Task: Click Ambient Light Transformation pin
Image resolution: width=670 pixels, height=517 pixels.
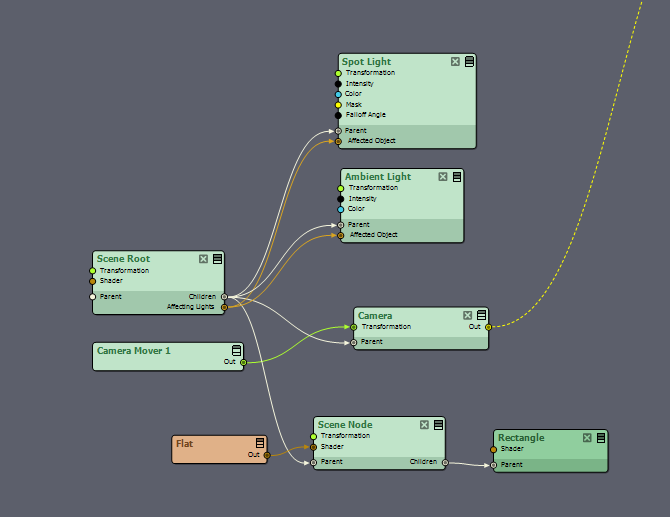Action: click(x=341, y=188)
